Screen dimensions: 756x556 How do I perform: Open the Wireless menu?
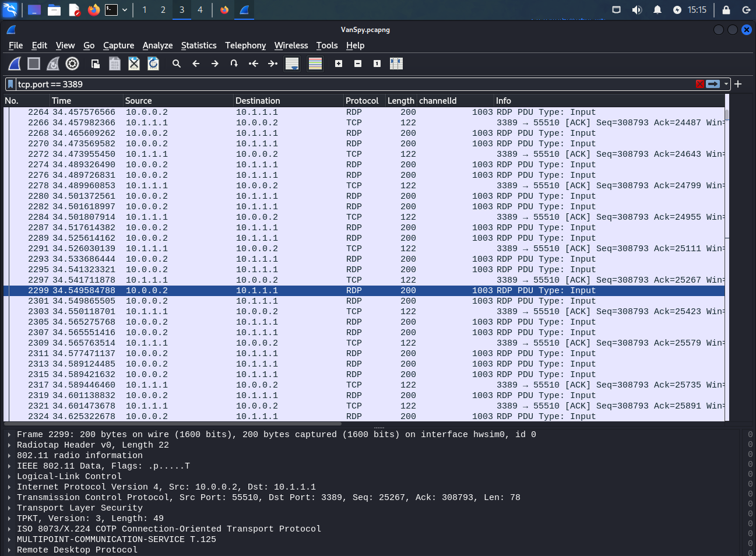click(291, 45)
